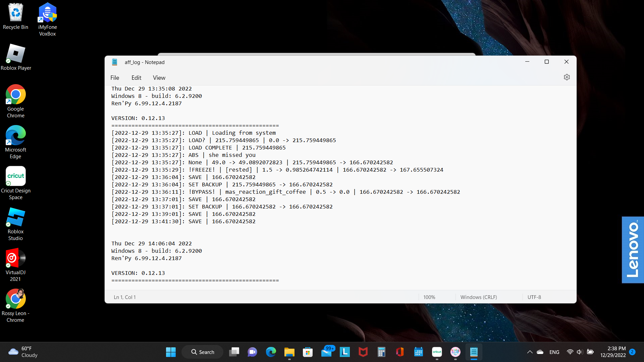Expand hidden system tray icons chevron
Screen dimensions: 644x362
[x=530, y=352]
